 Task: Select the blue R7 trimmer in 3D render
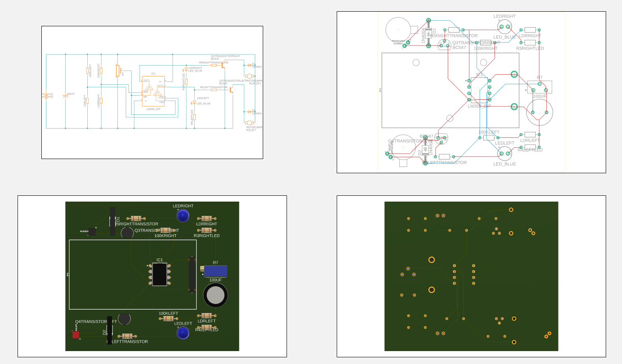click(216, 272)
